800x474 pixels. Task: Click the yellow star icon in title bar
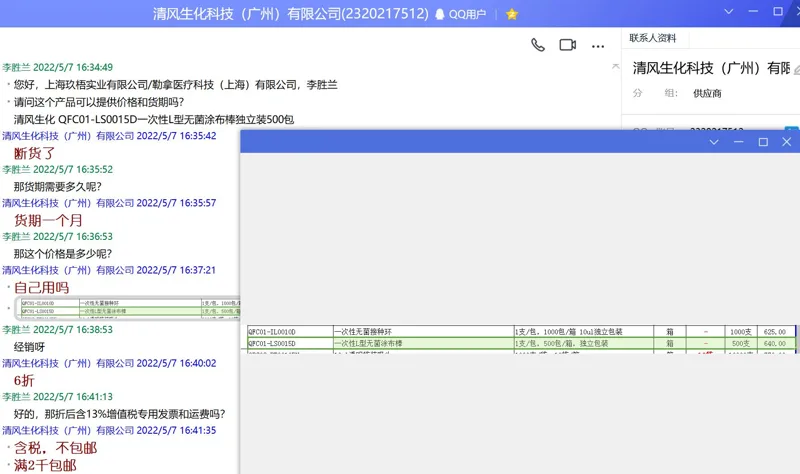[x=512, y=14]
